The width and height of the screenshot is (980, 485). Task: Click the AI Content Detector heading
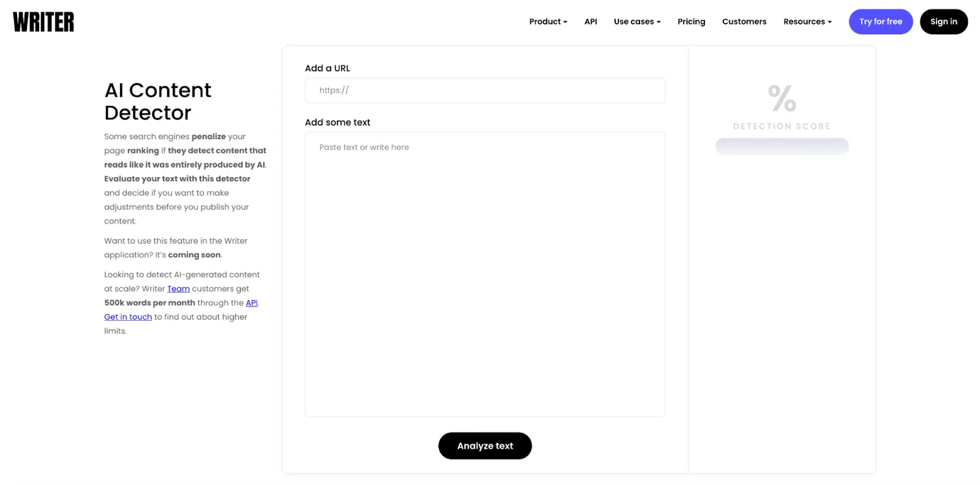coord(158,102)
